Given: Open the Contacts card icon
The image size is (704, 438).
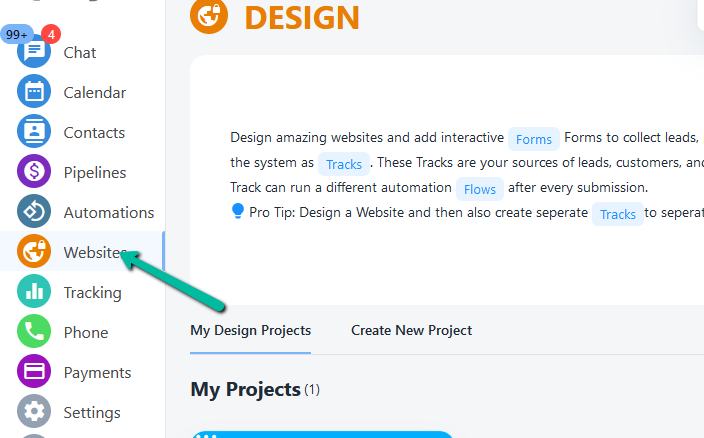Looking at the screenshot, I should coord(34,132).
